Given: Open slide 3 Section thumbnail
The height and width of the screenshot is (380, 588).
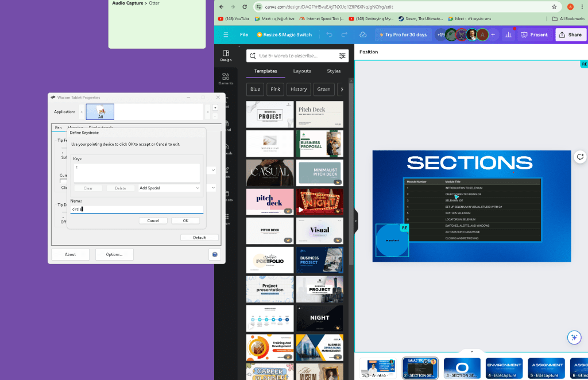Looking at the screenshot, I should click(462, 368).
